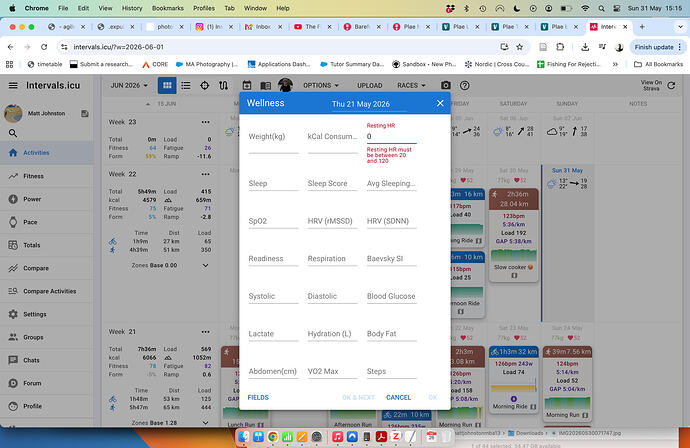This screenshot has height=448, width=690.
Task: Open Finder in the Dock
Action: click(244, 437)
